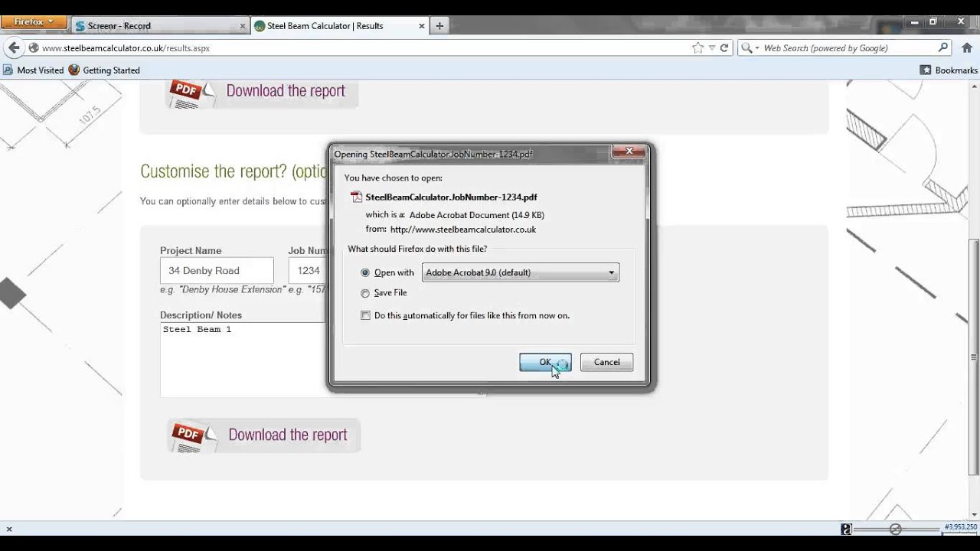980x551 pixels.
Task: Close the Opening SteelBeamCalculator dialog window
Action: coord(629,152)
